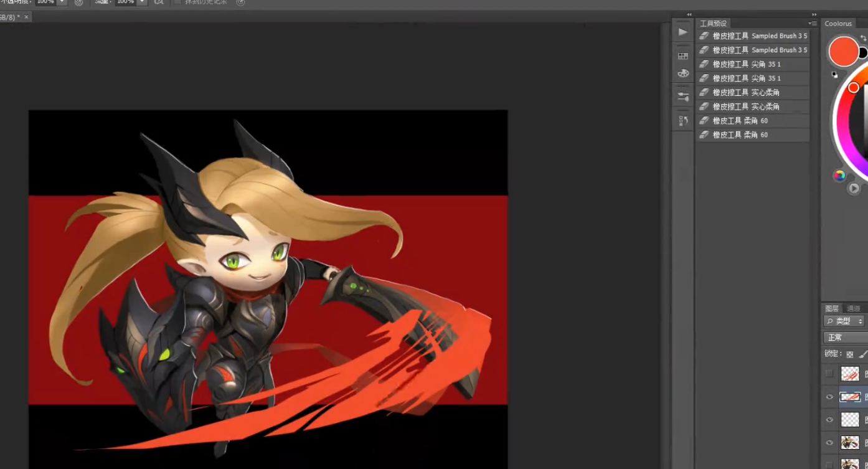Enable the Erase to History checkbox
Image resolution: width=868 pixels, height=469 pixels.
tap(178, 2)
